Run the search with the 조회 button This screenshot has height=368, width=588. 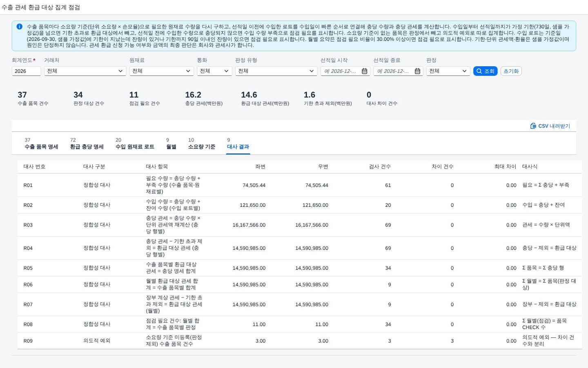coord(485,71)
